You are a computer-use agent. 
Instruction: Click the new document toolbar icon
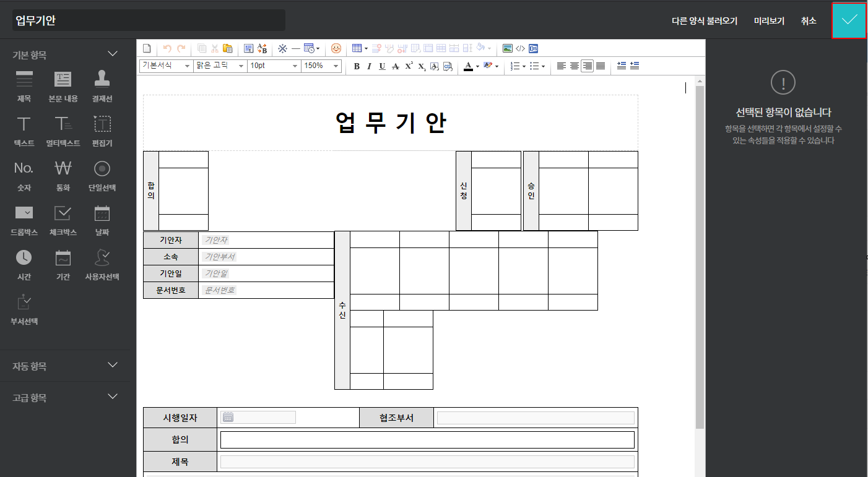147,48
